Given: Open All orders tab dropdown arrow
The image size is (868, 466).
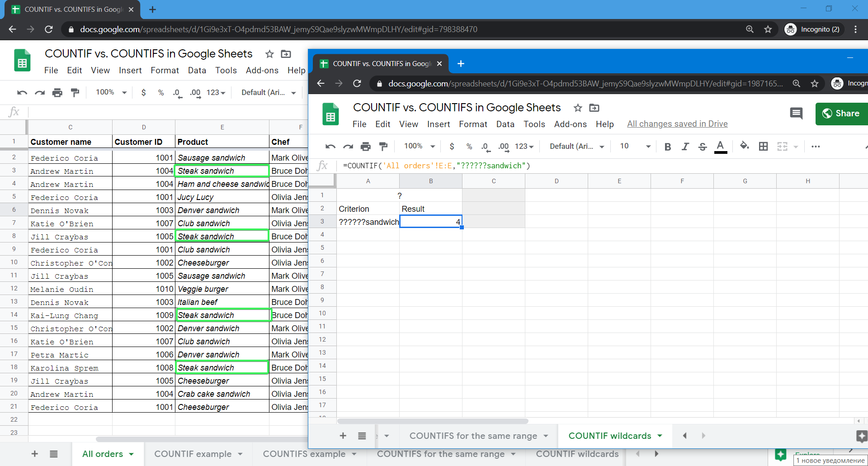Looking at the screenshot, I should 132,454.
